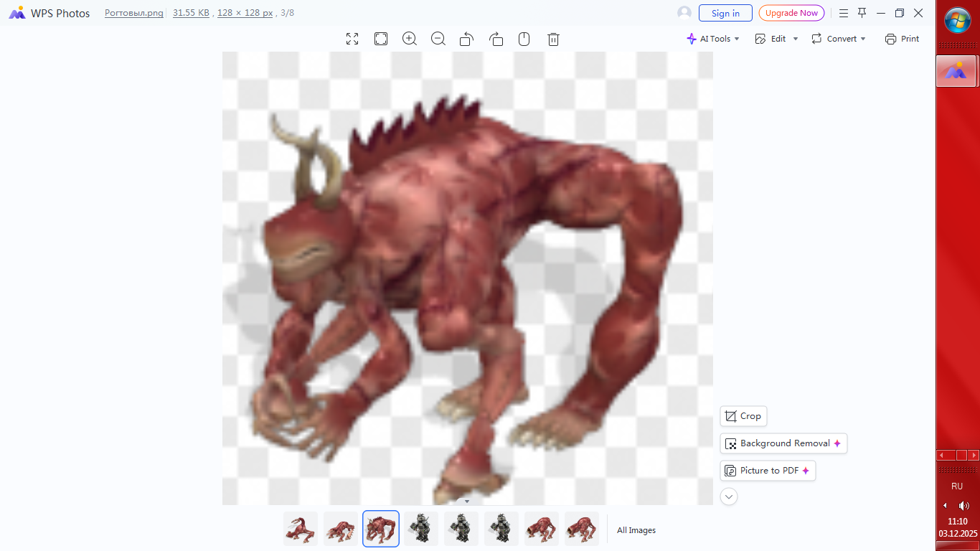The height and width of the screenshot is (551, 980).
Task: Open the image file name link
Action: coord(134,13)
